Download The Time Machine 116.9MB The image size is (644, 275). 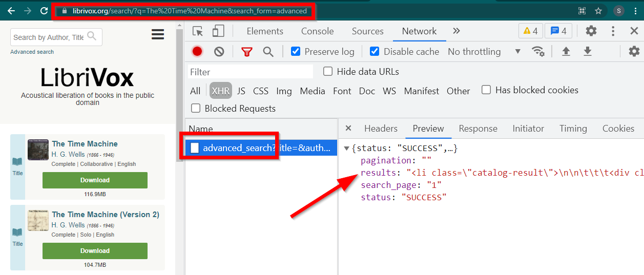click(95, 180)
